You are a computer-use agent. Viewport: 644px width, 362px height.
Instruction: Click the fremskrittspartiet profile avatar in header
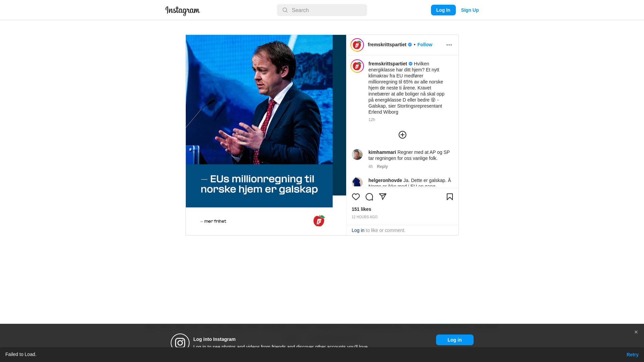click(357, 45)
